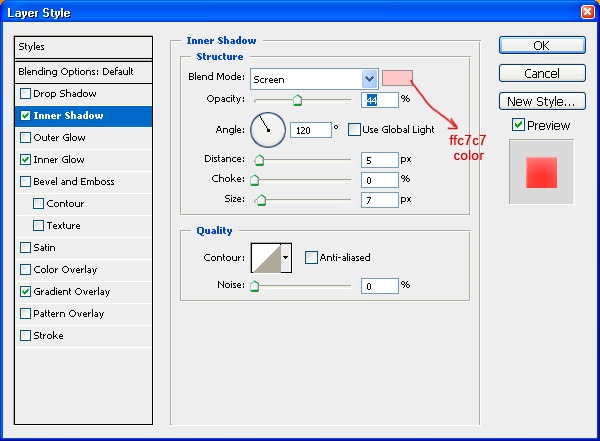600x441 pixels.
Task: Click the Distance slider handle
Action: point(259,160)
